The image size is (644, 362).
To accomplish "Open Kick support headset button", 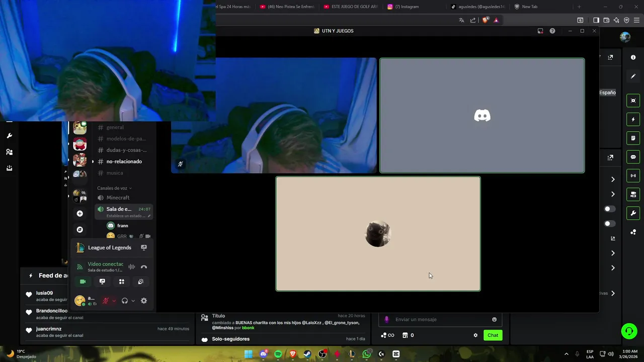I will click(629, 331).
